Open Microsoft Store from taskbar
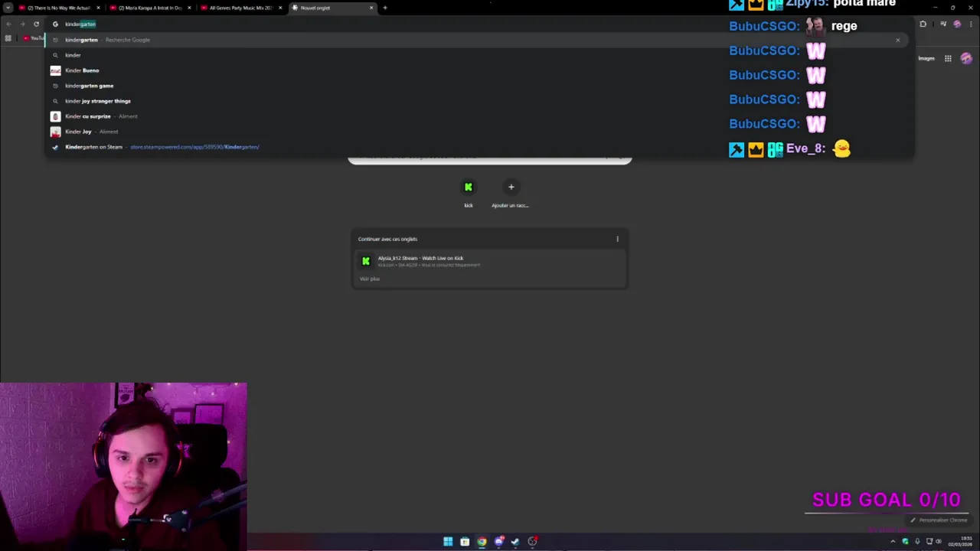Image resolution: width=980 pixels, height=551 pixels. (465, 542)
